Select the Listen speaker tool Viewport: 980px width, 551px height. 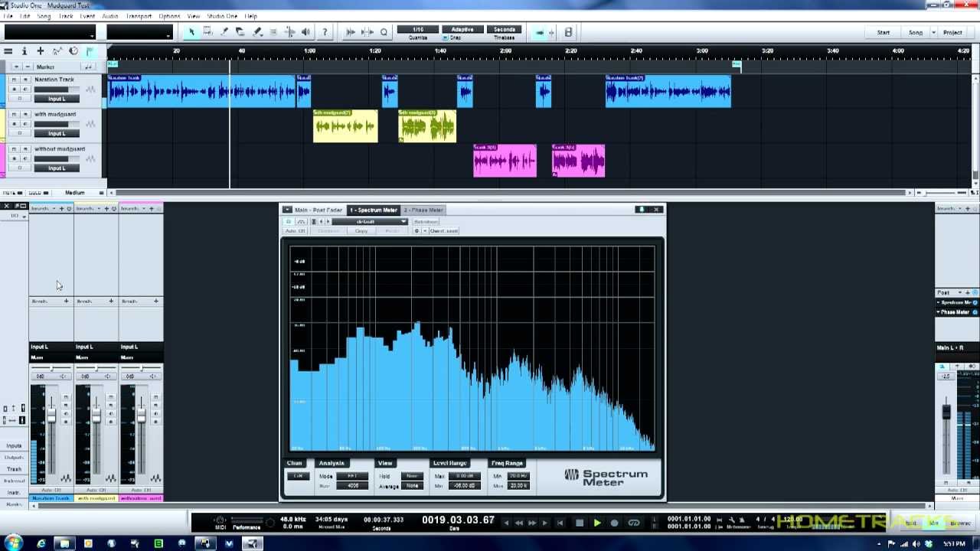306,32
